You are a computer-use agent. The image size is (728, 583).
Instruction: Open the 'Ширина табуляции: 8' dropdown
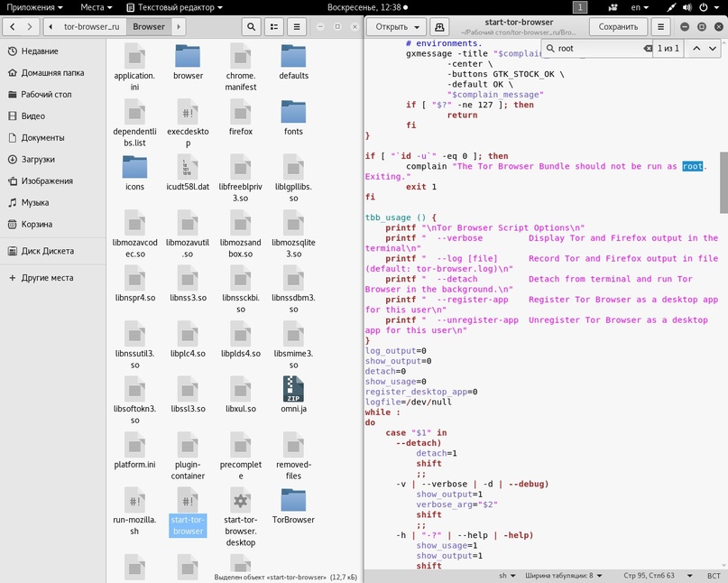point(564,576)
